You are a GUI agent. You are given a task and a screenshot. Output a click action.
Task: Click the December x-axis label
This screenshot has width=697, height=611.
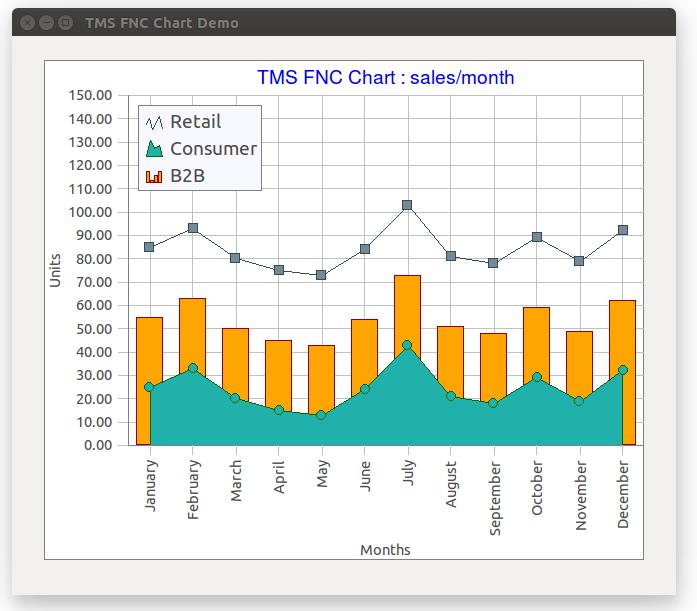[x=623, y=495]
